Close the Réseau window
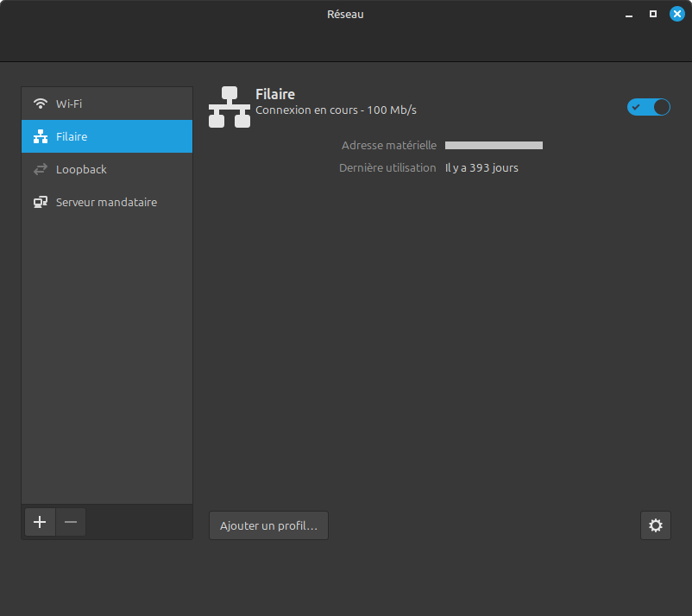The image size is (692, 616). (x=677, y=14)
